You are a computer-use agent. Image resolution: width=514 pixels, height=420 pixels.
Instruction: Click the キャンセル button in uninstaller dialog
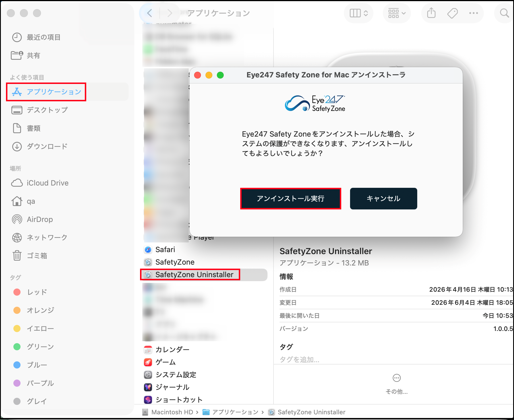[x=383, y=199]
